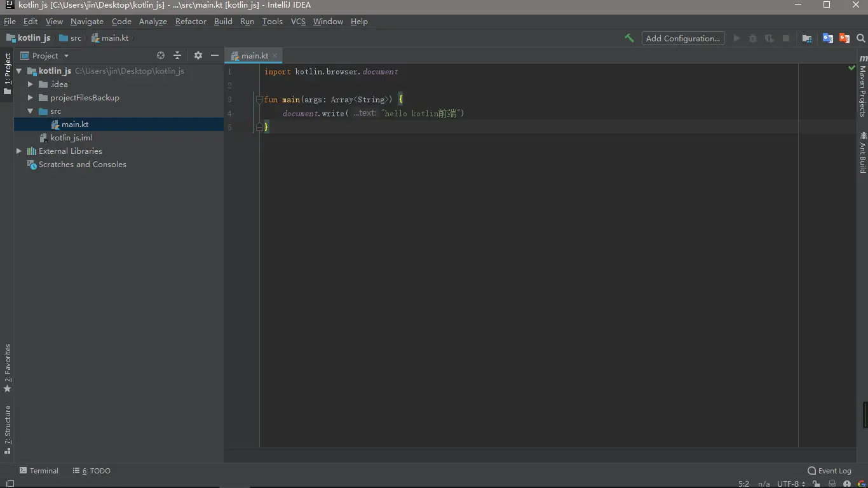Click the green Build Project hammer icon
The image size is (868, 488).
pos(629,38)
